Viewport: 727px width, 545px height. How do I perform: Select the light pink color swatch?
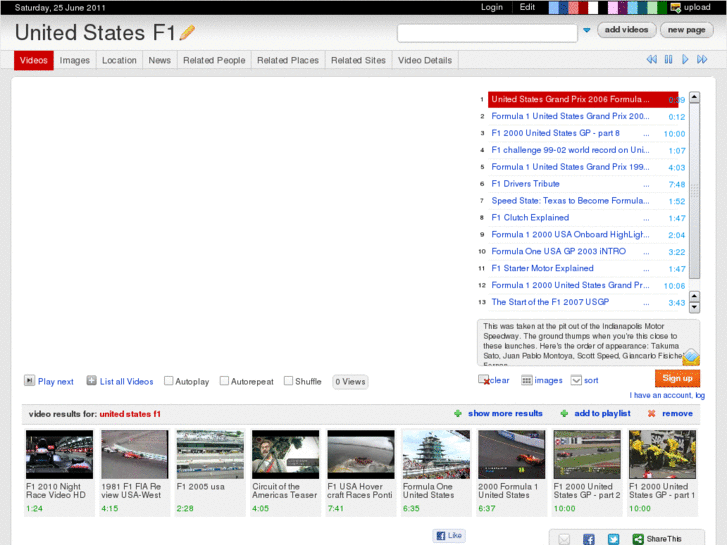[x=612, y=7]
